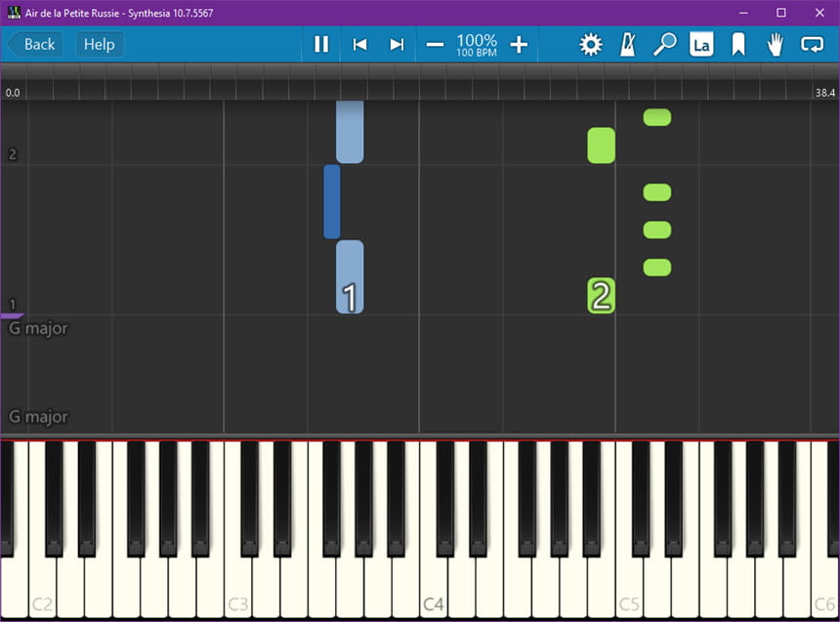Toggle loop mode icon
840x622 pixels.
812,45
